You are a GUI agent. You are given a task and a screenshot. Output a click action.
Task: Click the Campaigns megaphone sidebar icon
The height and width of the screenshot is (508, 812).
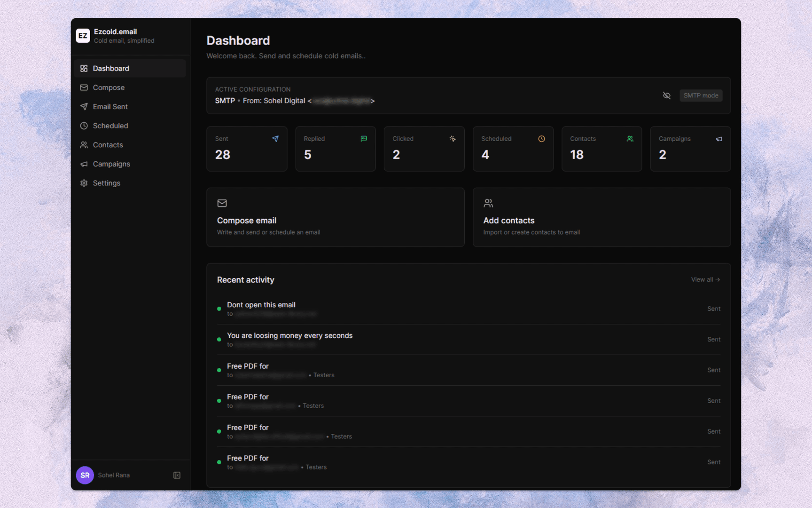84,164
